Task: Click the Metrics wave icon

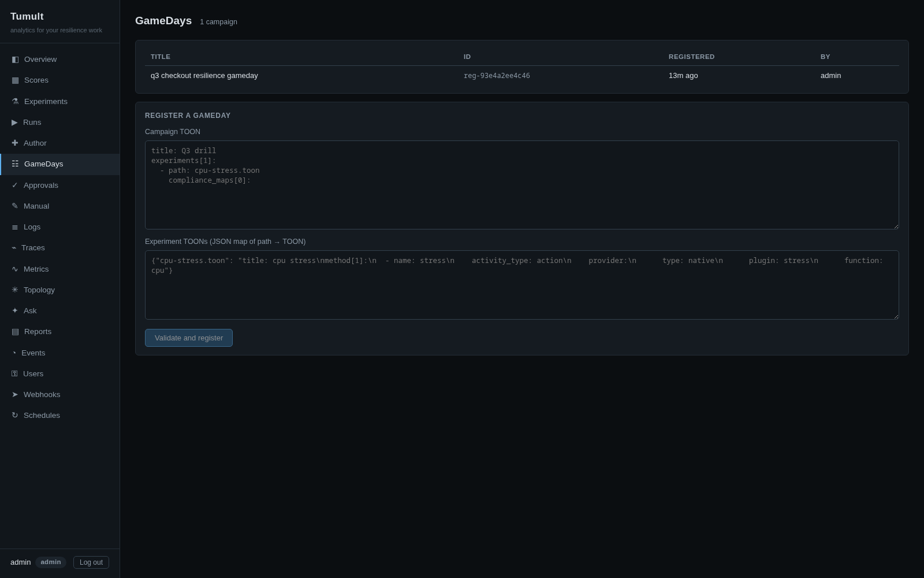Action: (15, 269)
